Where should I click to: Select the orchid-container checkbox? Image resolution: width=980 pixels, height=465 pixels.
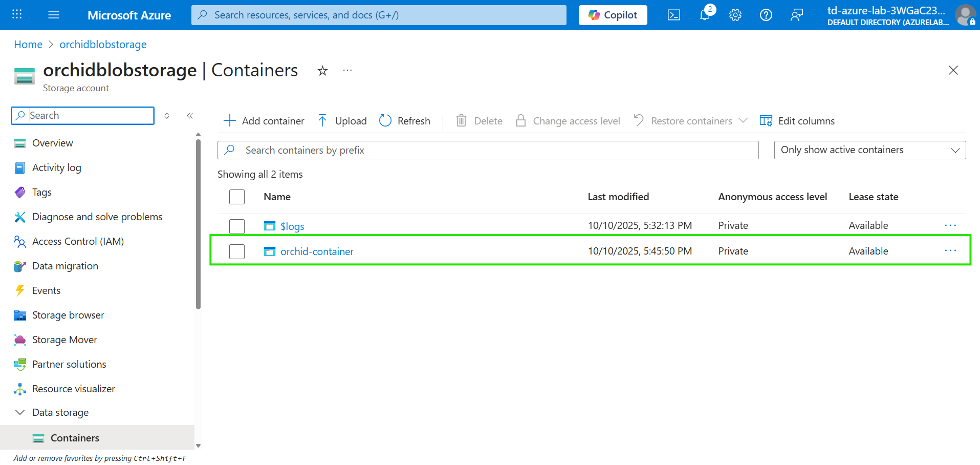tap(237, 251)
